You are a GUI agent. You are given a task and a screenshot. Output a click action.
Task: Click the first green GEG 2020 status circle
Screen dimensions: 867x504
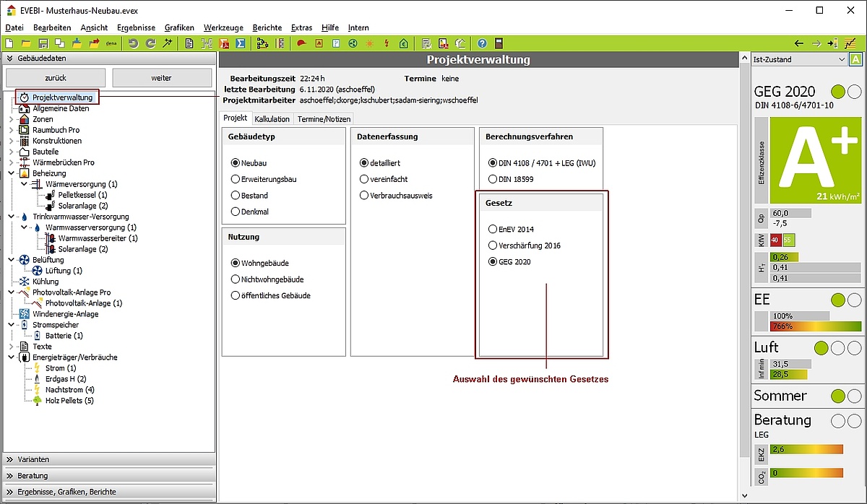click(x=838, y=92)
